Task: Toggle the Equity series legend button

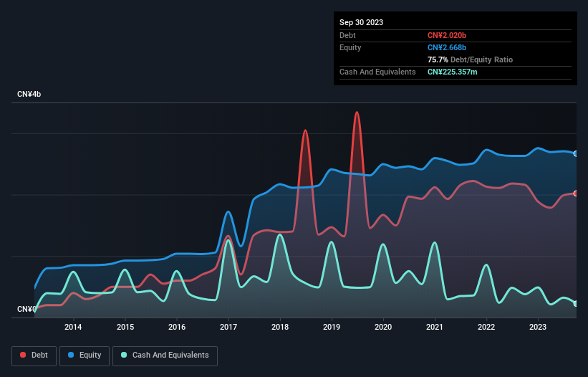Action: (85, 355)
